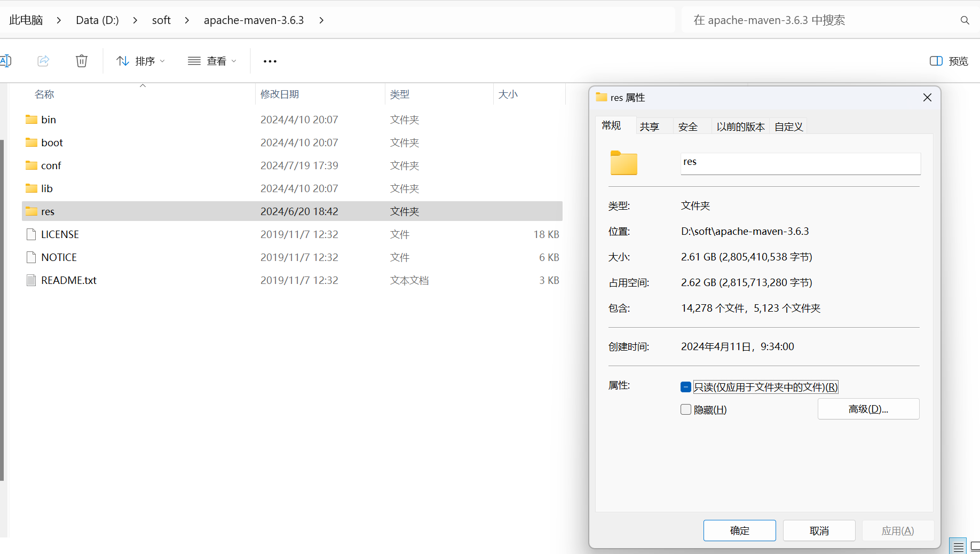Screen dimensions: 980x554
Task: Sort by 大小 column header
Action: tap(508, 94)
